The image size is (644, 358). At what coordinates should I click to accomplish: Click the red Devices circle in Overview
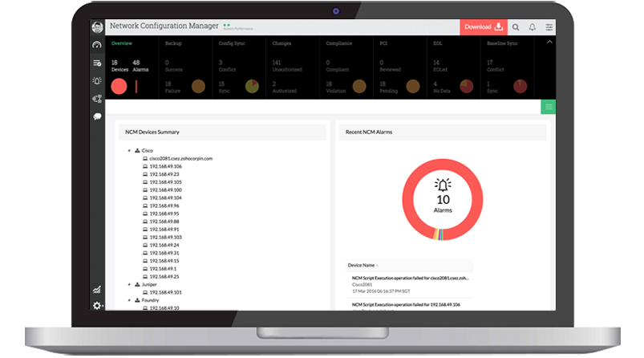119,87
